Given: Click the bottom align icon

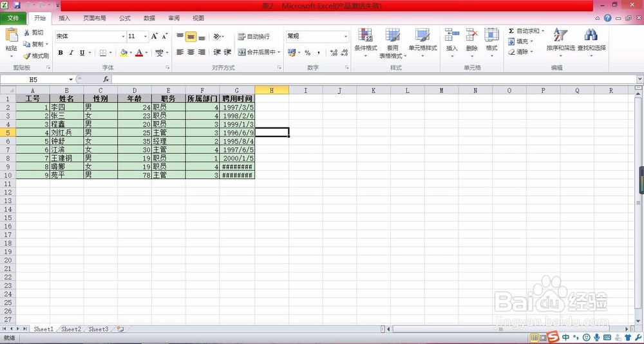Looking at the screenshot, I should click(x=202, y=37).
